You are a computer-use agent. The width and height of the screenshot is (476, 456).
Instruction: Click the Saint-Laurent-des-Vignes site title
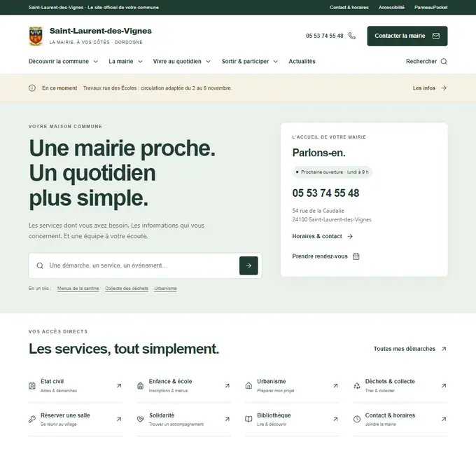point(101,31)
